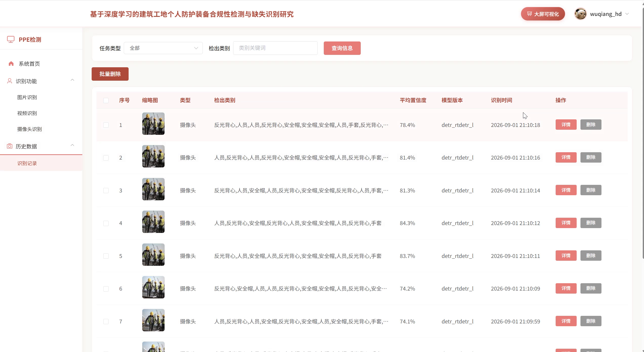The height and width of the screenshot is (352, 644).
Task: Open the 任务类型 dropdown showing 全部
Action: [163, 48]
